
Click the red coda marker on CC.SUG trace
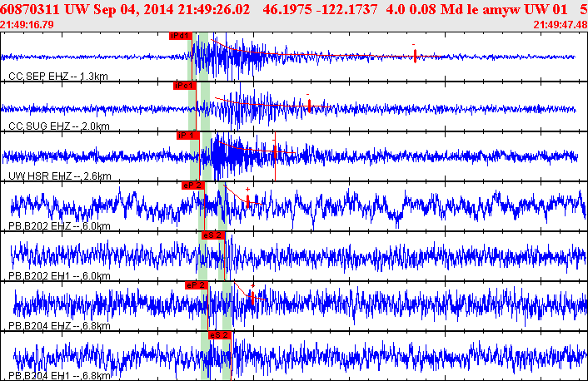309,106
